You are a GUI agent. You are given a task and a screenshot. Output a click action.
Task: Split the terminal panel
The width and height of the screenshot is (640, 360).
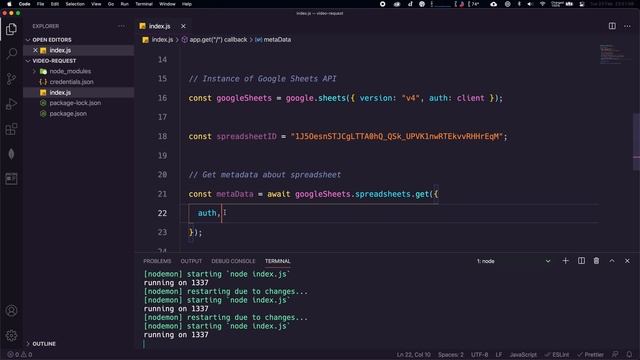coord(581,261)
